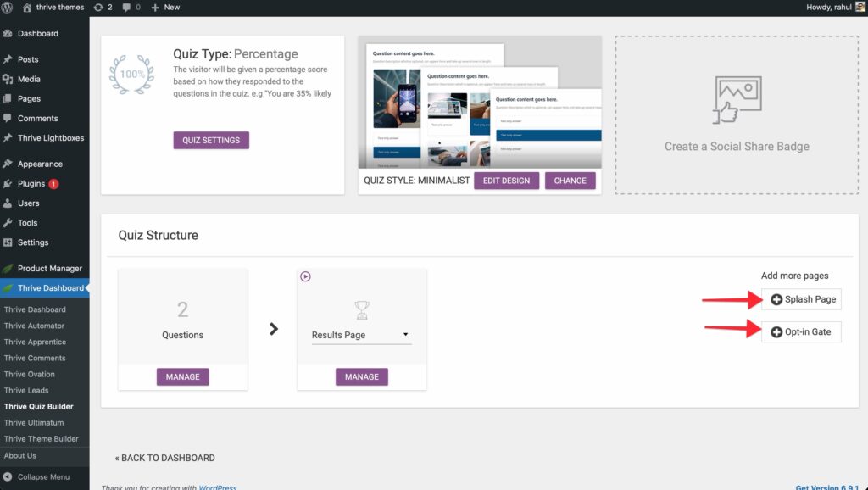Open the Results Page dropdown
Screen dimensions: 868x490
pos(361,335)
